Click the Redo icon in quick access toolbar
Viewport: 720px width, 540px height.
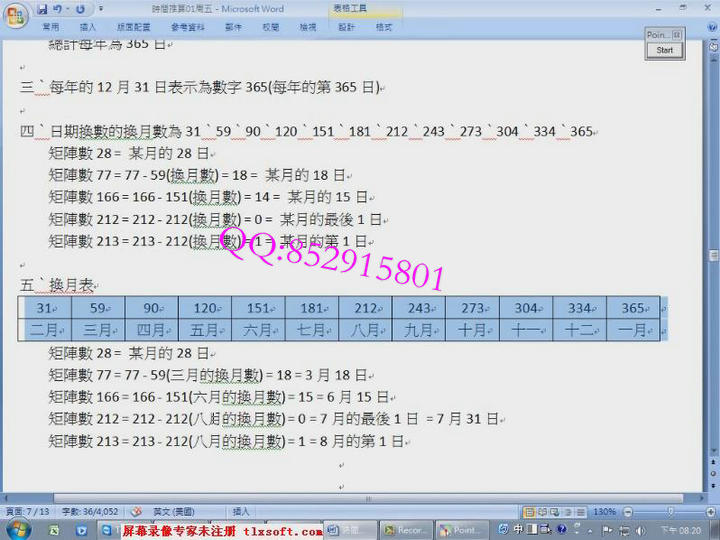coord(79,9)
